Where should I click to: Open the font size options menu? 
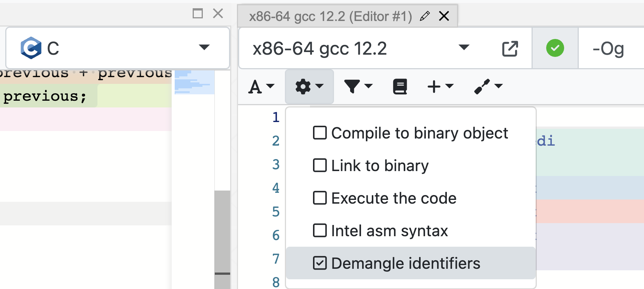point(261,87)
